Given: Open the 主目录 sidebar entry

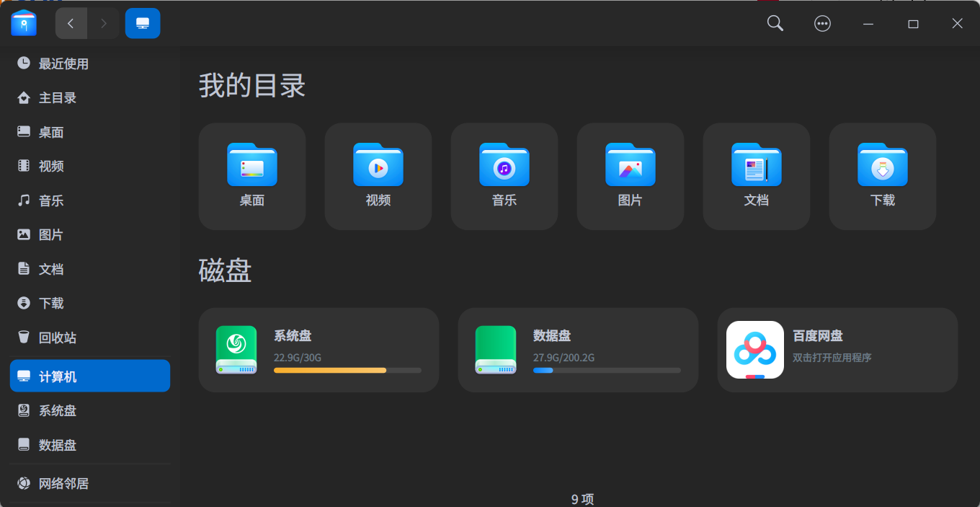Looking at the screenshot, I should point(58,97).
